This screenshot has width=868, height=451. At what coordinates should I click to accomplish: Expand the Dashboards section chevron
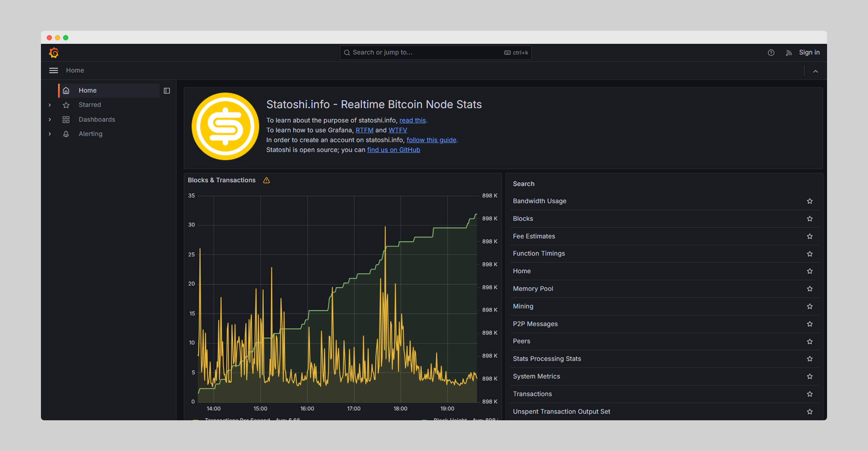pos(50,120)
